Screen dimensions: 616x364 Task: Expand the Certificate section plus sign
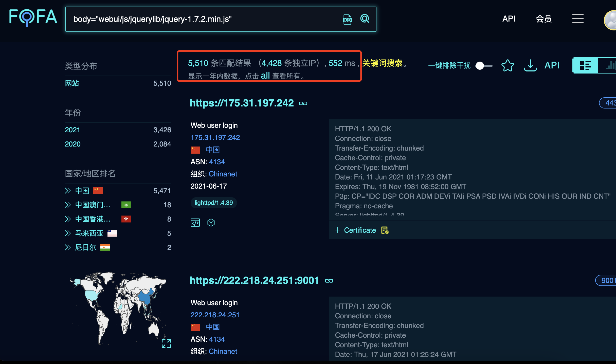click(x=337, y=230)
